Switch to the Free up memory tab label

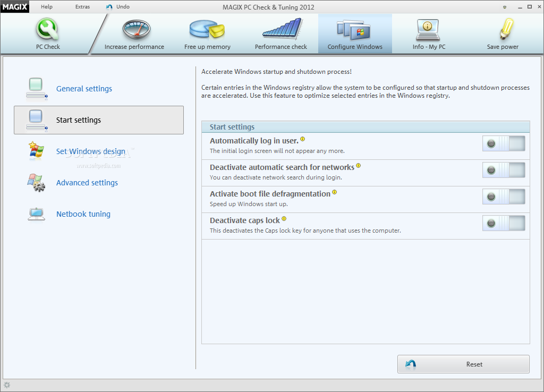(x=208, y=47)
